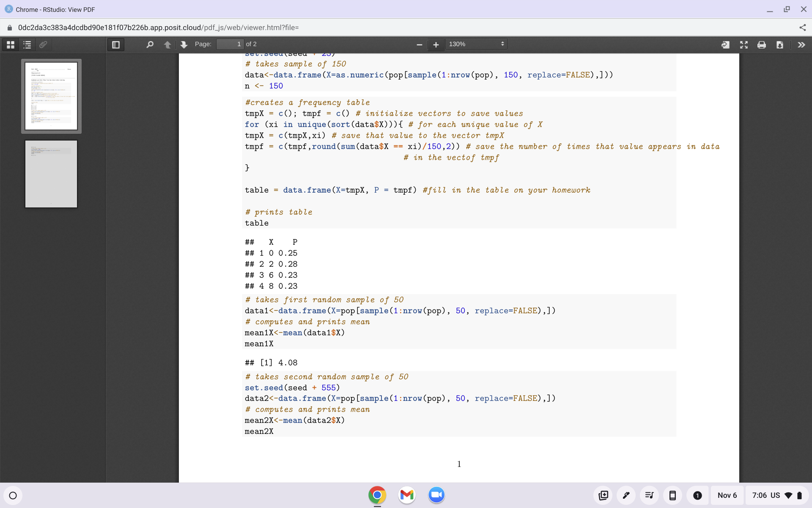Show page thumbnails view
Viewport: 812px width, 508px height.
[11, 44]
